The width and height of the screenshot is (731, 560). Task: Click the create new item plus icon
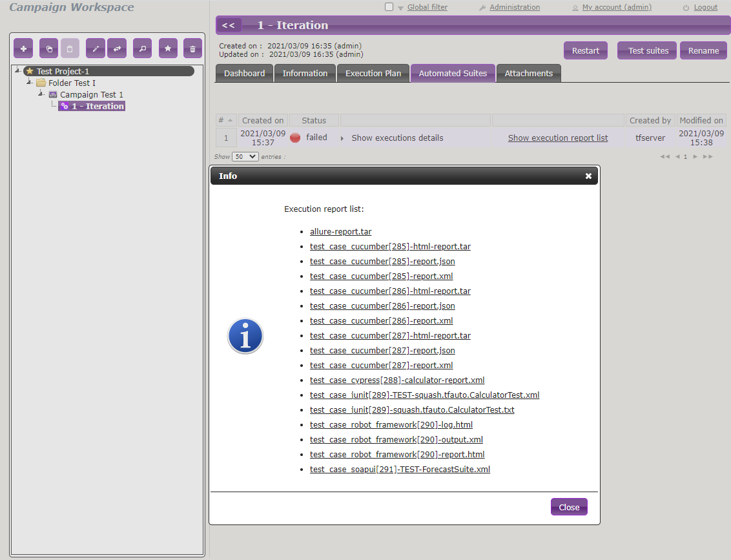pos(23,48)
